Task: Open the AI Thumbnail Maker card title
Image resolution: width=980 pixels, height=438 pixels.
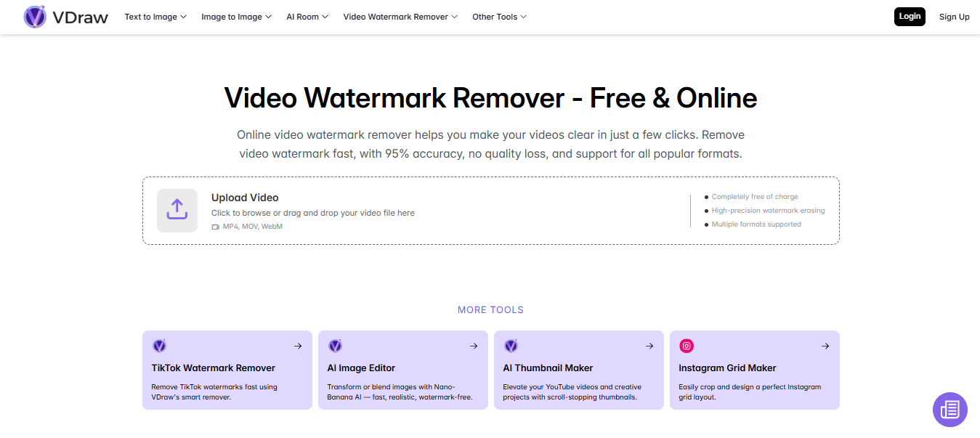Action: point(548,368)
